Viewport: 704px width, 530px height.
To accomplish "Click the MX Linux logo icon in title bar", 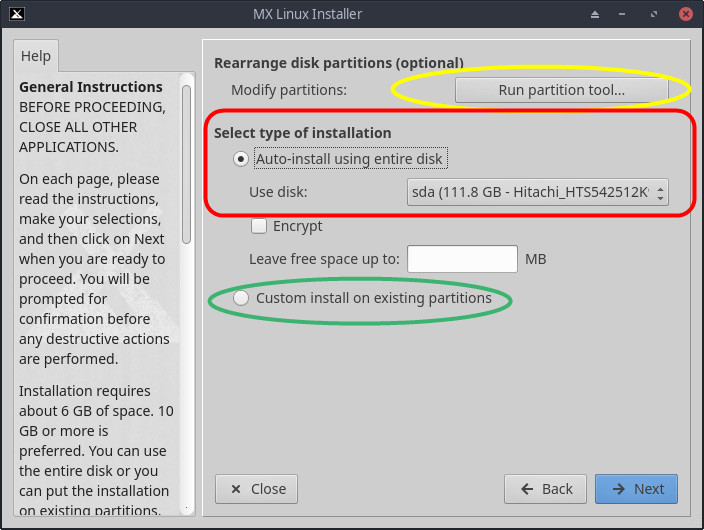I will click(17, 14).
